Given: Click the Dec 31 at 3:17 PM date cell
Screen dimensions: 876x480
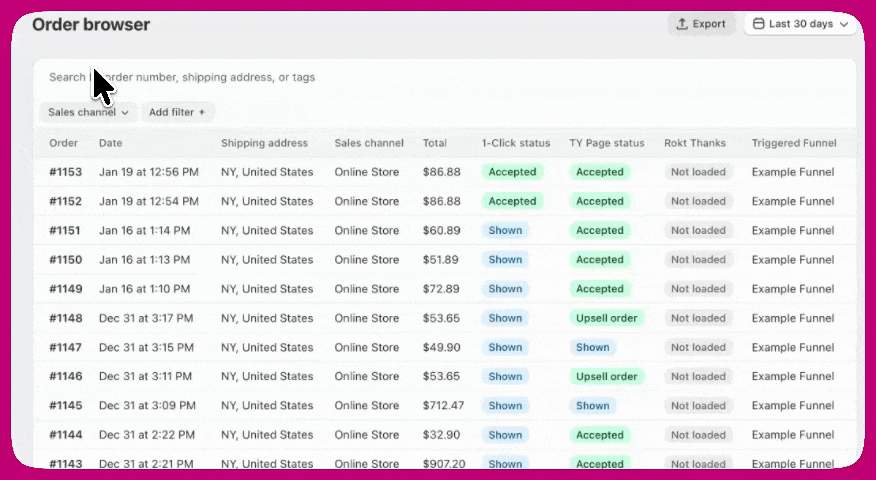Looking at the screenshot, I should pyautogui.click(x=146, y=318).
